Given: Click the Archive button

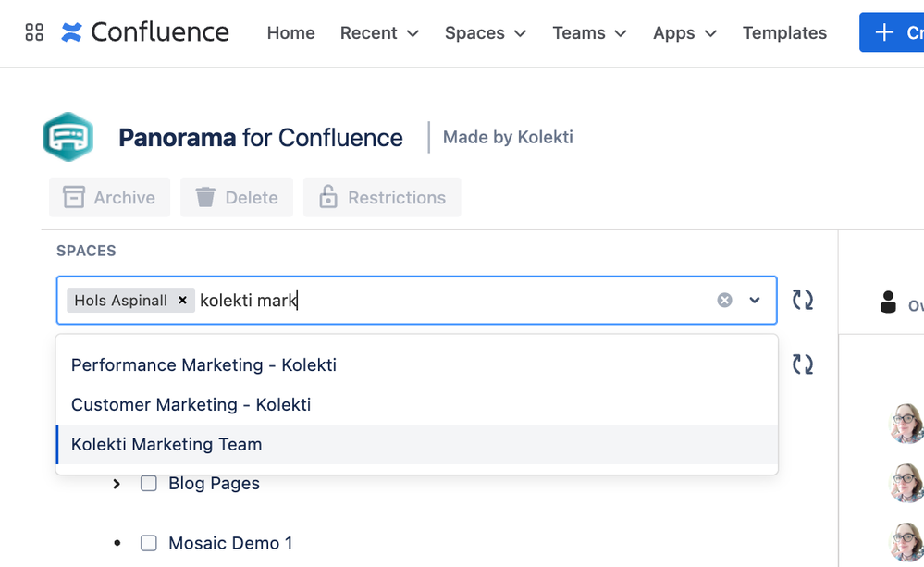Looking at the screenshot, I should point(109,197).
